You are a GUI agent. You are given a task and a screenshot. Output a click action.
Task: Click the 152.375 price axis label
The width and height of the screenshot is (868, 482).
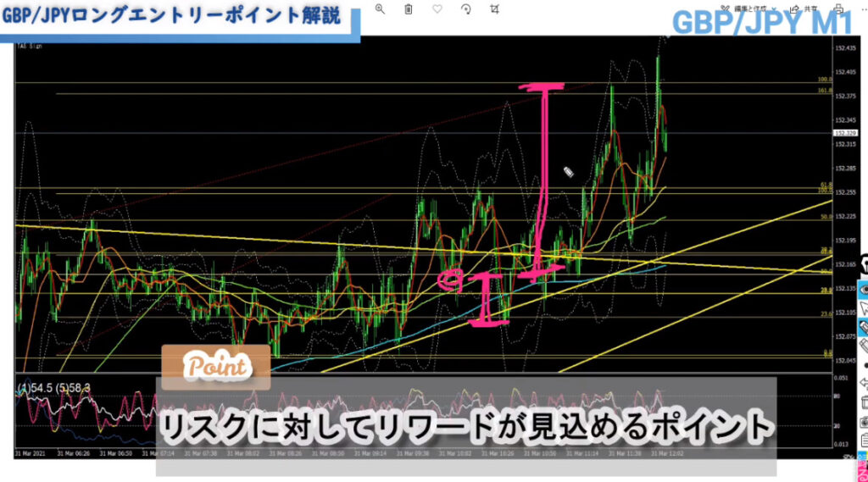click(845, 96)
